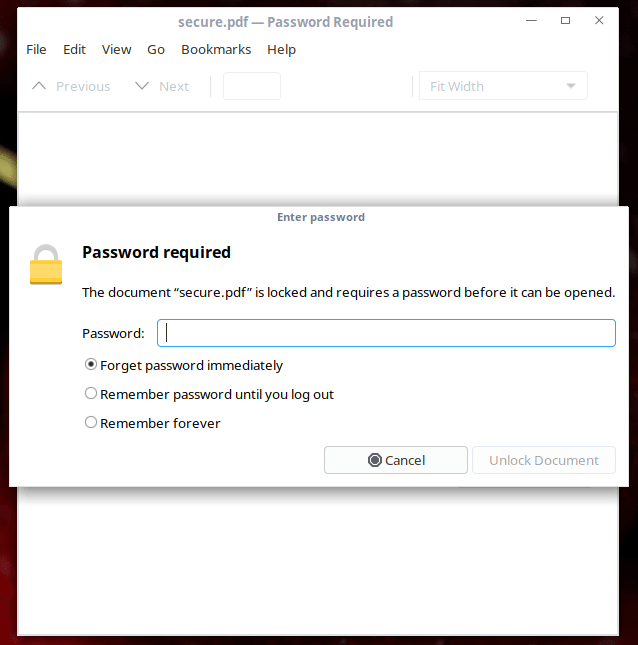Open the File menu
The width and height of the screenshot is (638, 645).
[x=36, y=49]
